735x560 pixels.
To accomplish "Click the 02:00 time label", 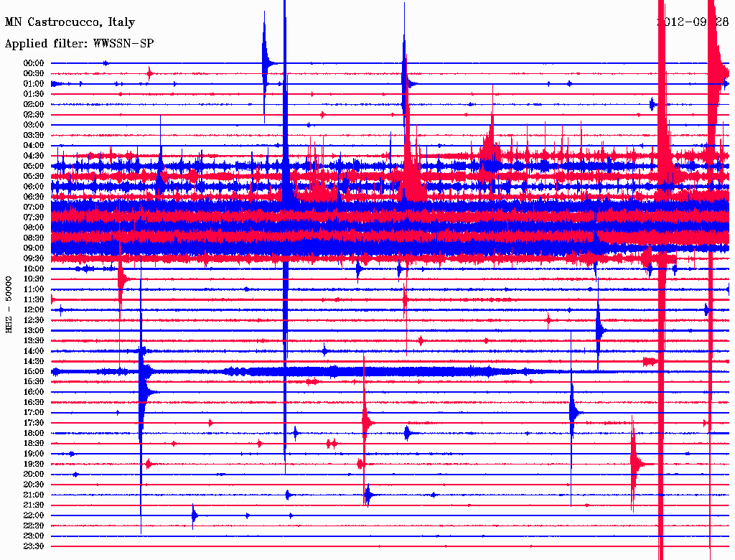I will (x=34, y=104).
